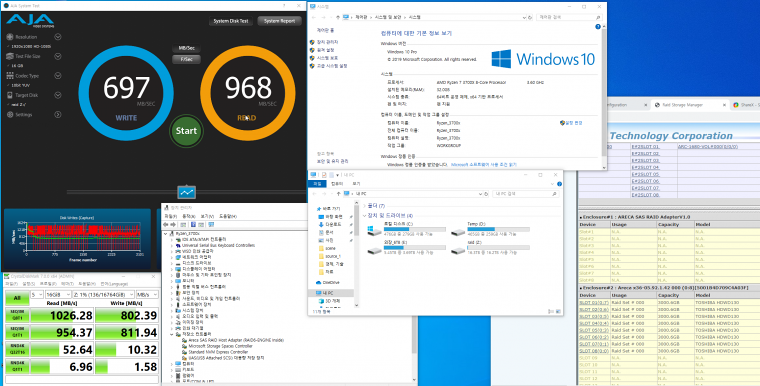Screen dimensions: 760x386
Task: Collapse the Ryzen_3700x root node
Action: 166,234
